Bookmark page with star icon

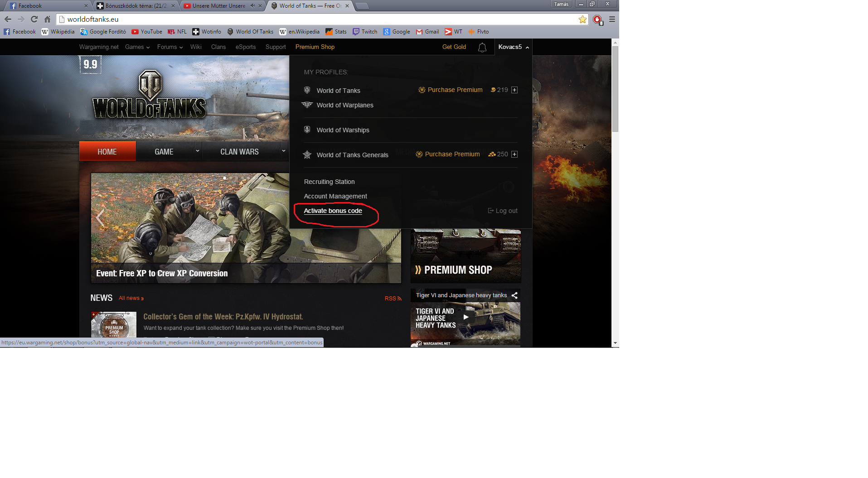pyautogui.click(x=582, y=19)
